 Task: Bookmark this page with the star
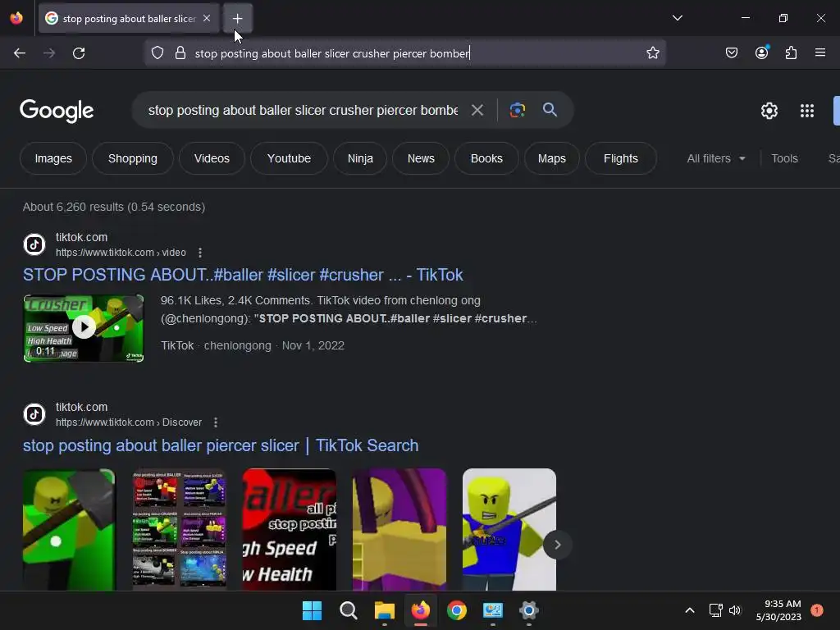pyautogui.click(x=652, y=53)
